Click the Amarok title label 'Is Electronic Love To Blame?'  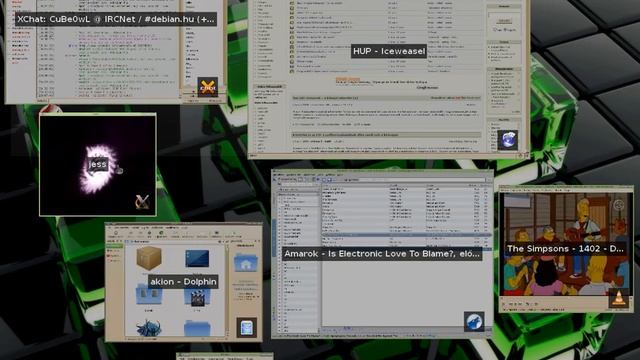tap(382, 254)
